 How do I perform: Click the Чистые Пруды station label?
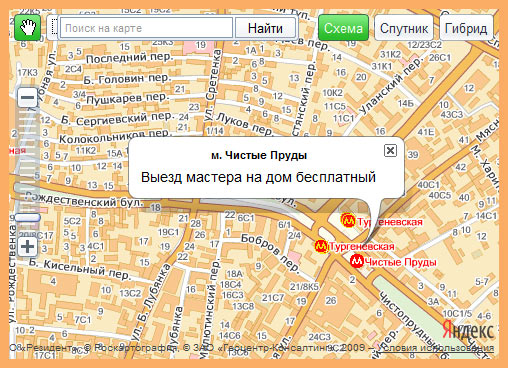(x=400, y=262)
